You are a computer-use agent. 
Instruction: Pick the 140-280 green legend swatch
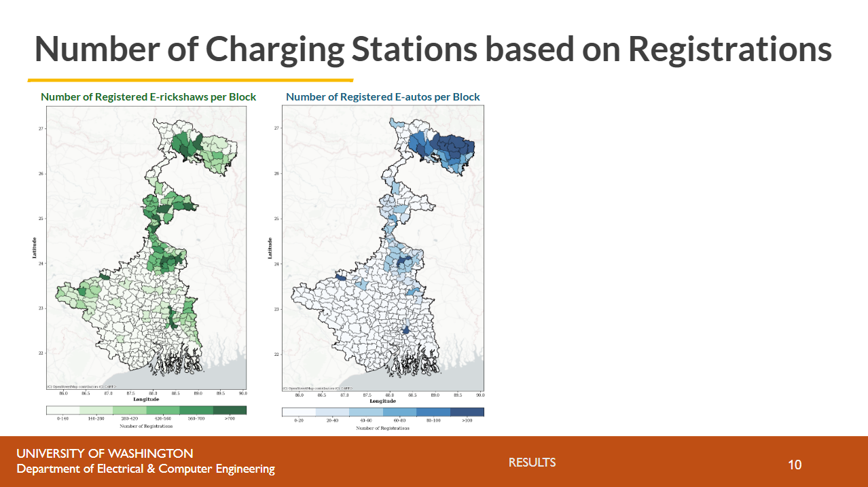[96, 410]
